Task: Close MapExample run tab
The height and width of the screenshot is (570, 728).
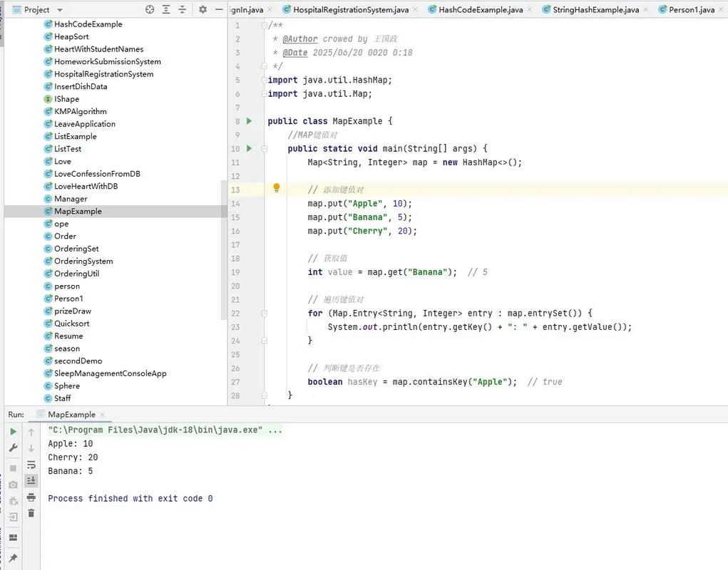Action: (x=102, y=415)
